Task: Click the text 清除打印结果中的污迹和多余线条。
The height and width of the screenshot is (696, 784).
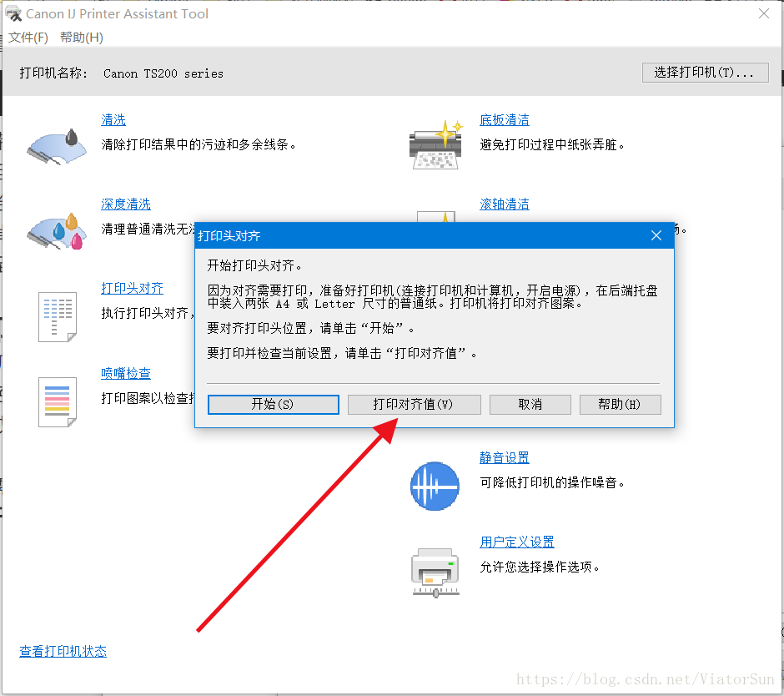Action: (x=199, y=145)
